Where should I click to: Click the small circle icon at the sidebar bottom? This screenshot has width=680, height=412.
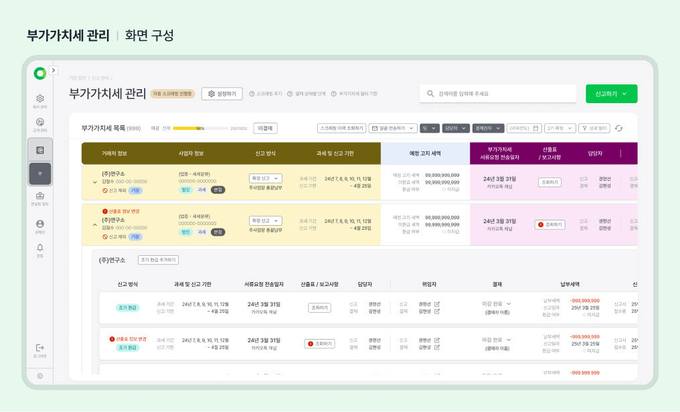coord(40,376)
